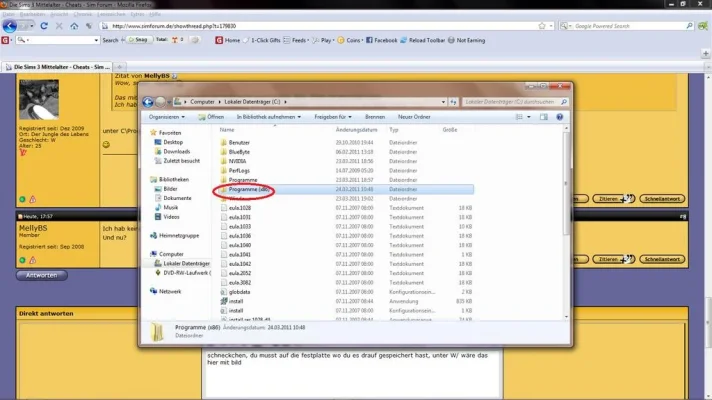Image resolution: width=712 pixels, height=400 pixels.
Task: Open the Firefox Bearbeiten menu
Action: [x=32, y=14]
